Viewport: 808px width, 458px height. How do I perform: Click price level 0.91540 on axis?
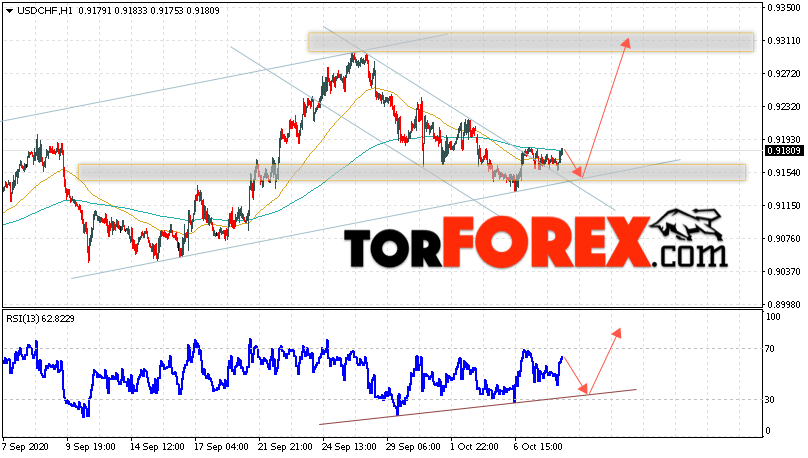click(x=784, y=173)
